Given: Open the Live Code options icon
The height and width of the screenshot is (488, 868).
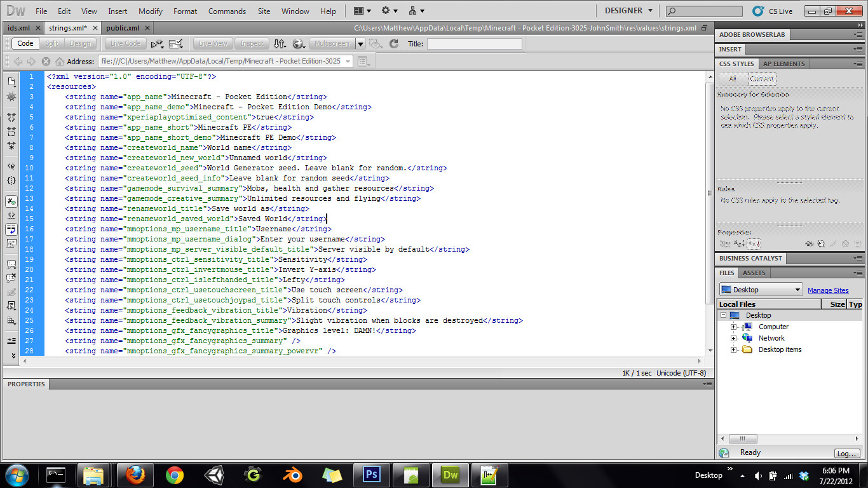Looking at the screenshot, I should (157, 44).
